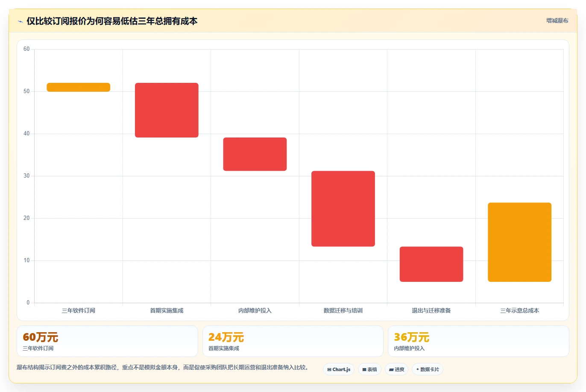
Task: Click the Chart.js chip
Action: point(339,369)
